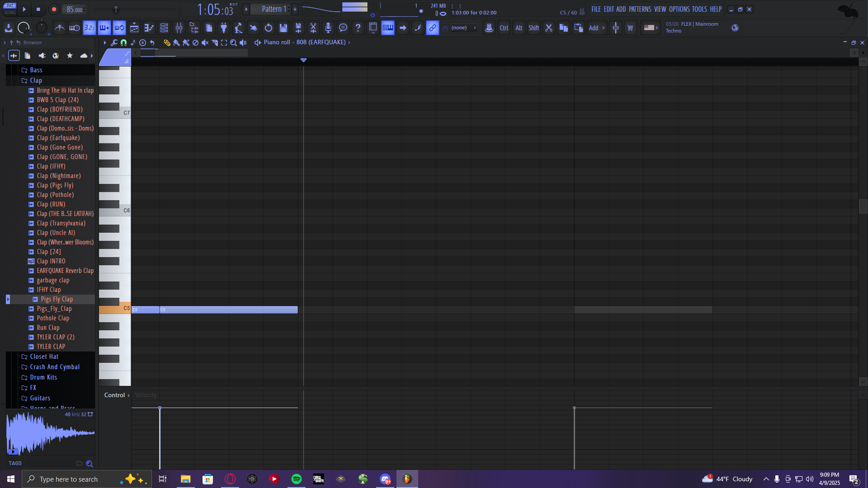Open Spotify from the taskbar
This screenshot has width=868, height=488.
297,479
